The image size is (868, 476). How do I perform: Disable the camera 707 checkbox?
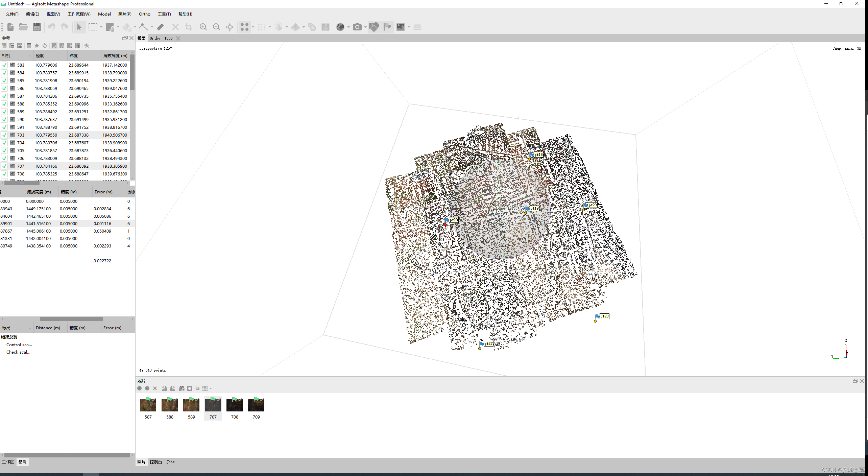[4, 166]
